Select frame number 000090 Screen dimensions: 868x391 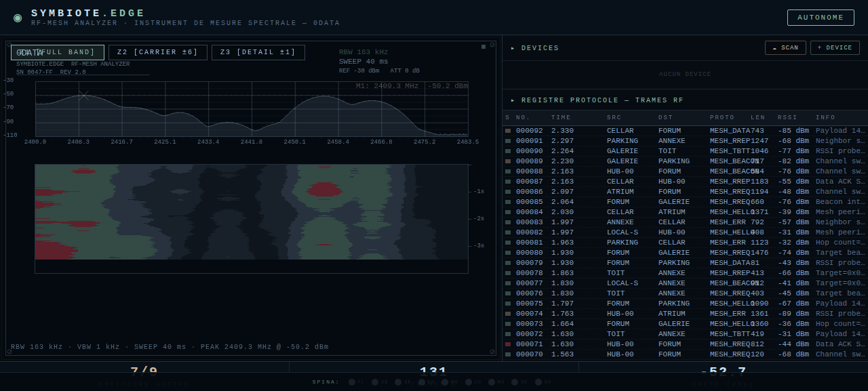[529, 151]
